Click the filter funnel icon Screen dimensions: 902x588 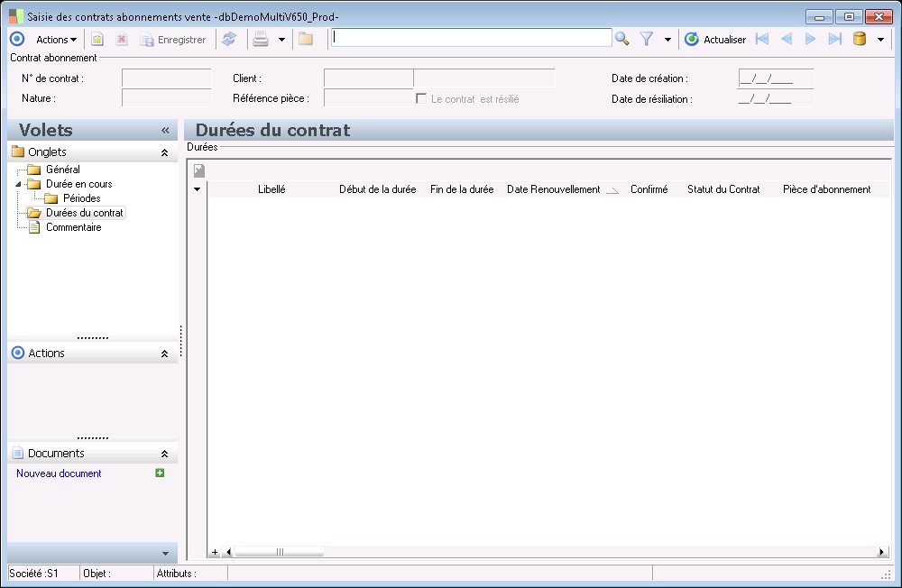pyautogui.click(x=647, y=39)
